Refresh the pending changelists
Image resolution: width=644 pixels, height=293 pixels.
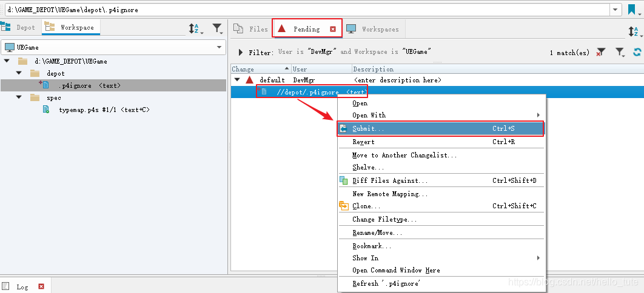coord(637,52)
